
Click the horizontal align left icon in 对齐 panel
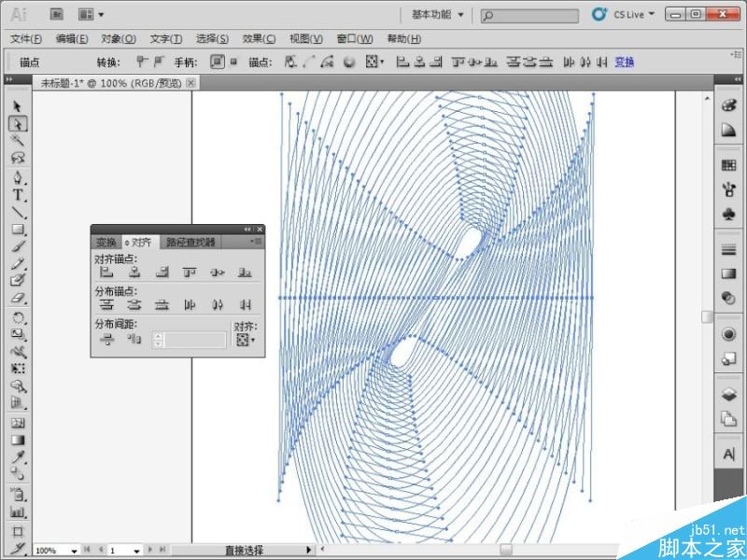coord(106,272)
